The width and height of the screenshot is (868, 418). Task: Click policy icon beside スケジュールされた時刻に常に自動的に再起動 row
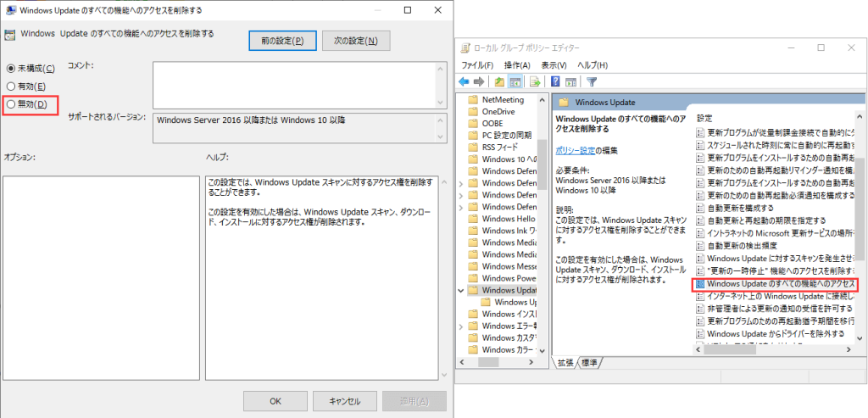click(700, 145)
